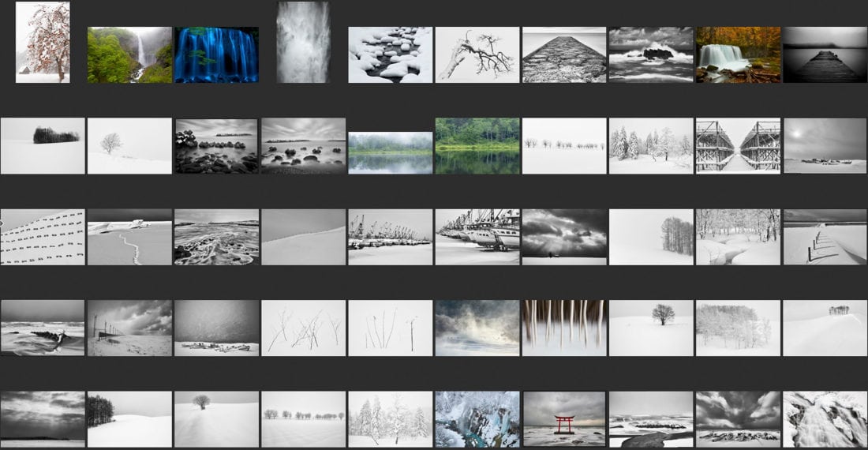This screenshot has height=450, width=868.
Task: Select the tall white waterfall portrait image
Action: [303, 42]
